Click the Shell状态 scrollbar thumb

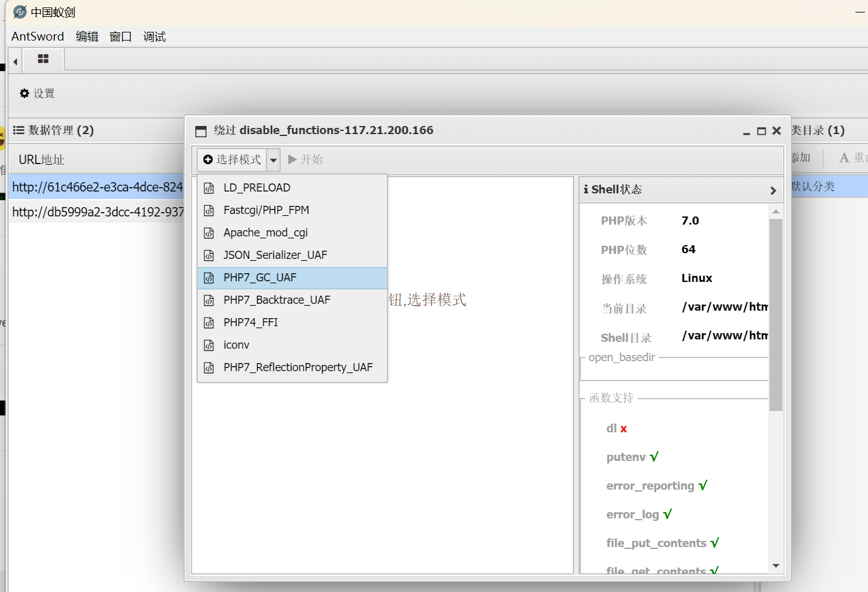point(776,314)
